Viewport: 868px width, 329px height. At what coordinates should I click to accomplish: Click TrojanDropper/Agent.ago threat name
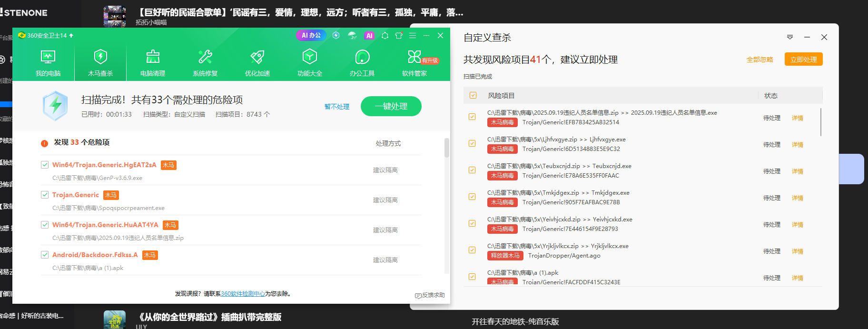click(x=564, y=256)
